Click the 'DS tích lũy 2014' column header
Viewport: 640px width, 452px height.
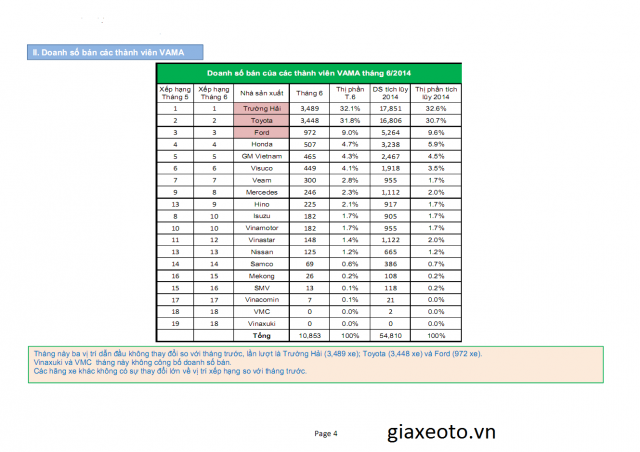(386, 93)
